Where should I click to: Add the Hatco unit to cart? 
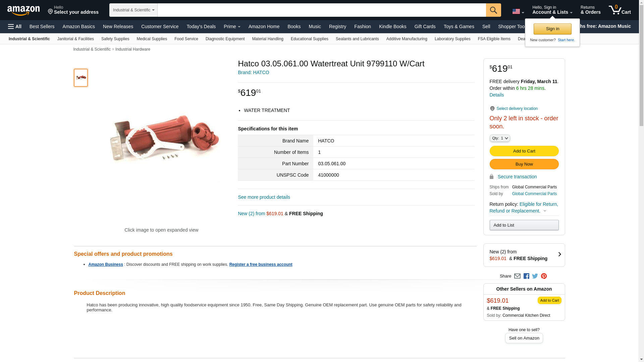click(524, 151)
